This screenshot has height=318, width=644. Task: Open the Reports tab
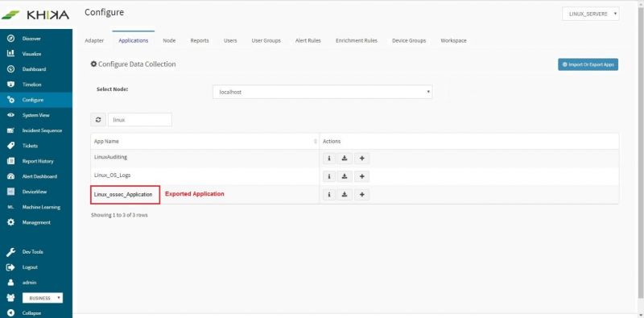[200, 41]
